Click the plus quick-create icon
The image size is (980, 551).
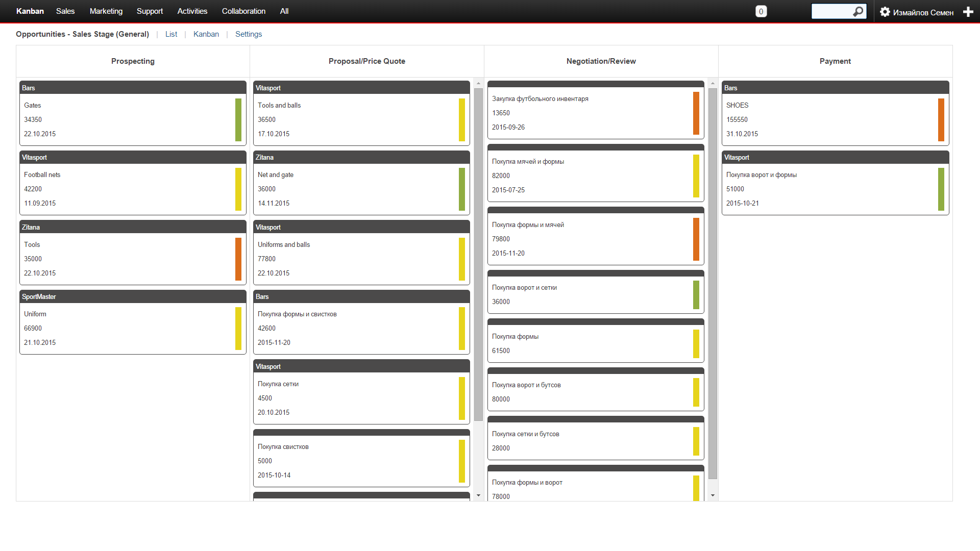pyautogui.click(x=968, y=12)
